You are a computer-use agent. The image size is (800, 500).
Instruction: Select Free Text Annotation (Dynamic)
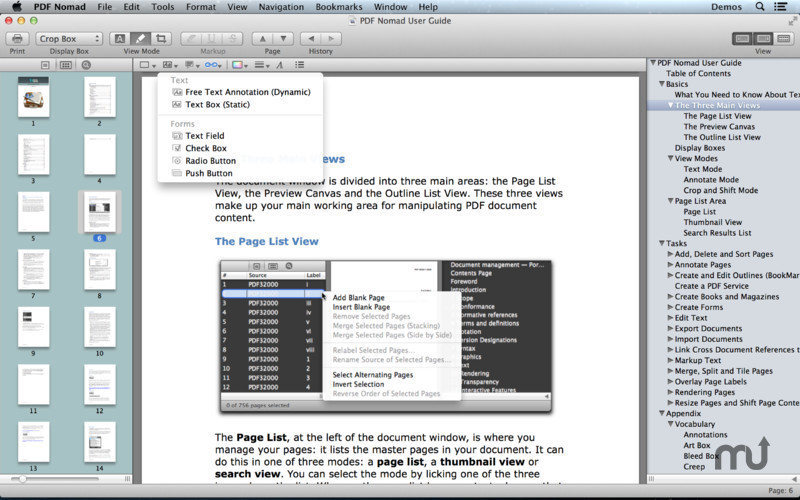point(247,92)
